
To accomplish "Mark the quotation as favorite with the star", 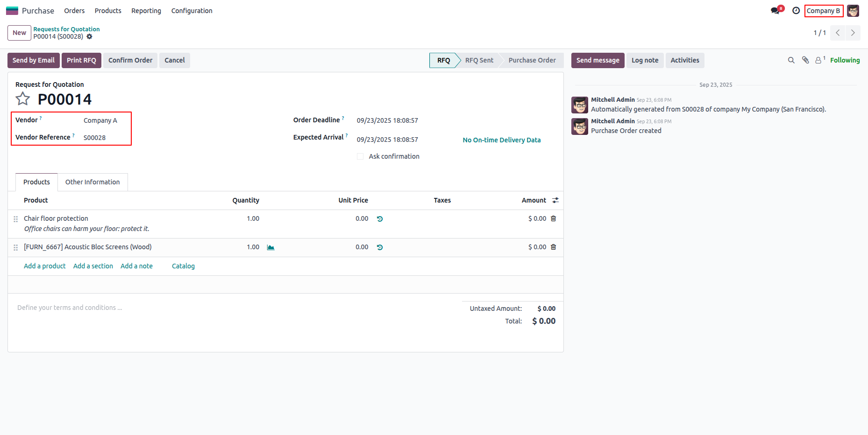I will pyautogui.click(x=22, y=98).
